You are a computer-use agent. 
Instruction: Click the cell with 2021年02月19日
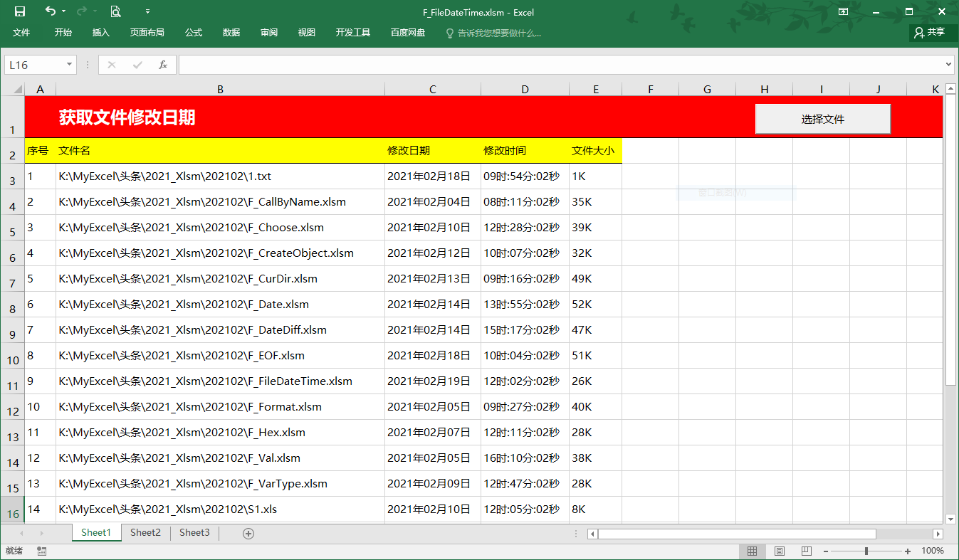[x=432, y=381]
